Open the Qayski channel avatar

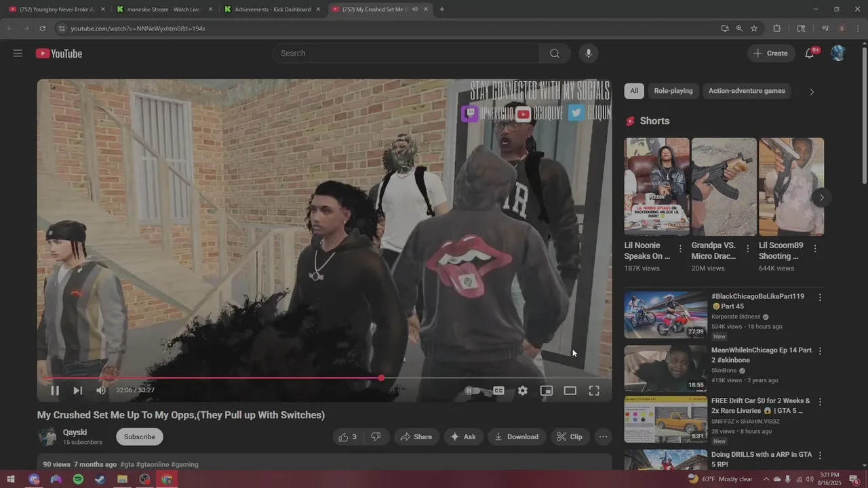(47, 437)
